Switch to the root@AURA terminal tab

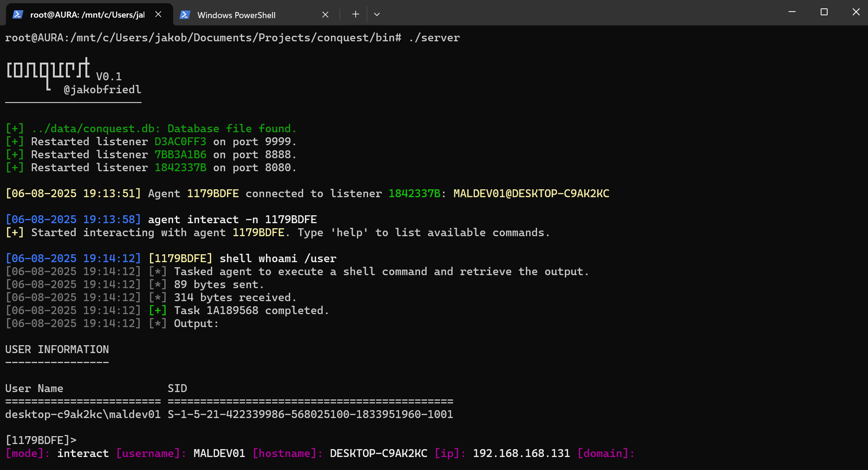[x=89, y=14]
